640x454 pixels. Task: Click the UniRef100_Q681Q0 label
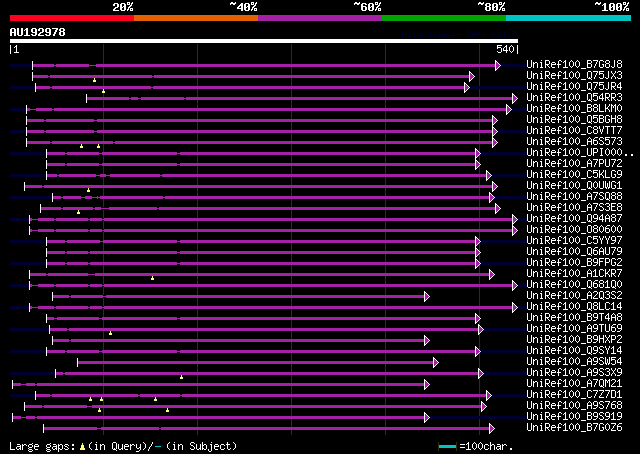tap(574, 284)
